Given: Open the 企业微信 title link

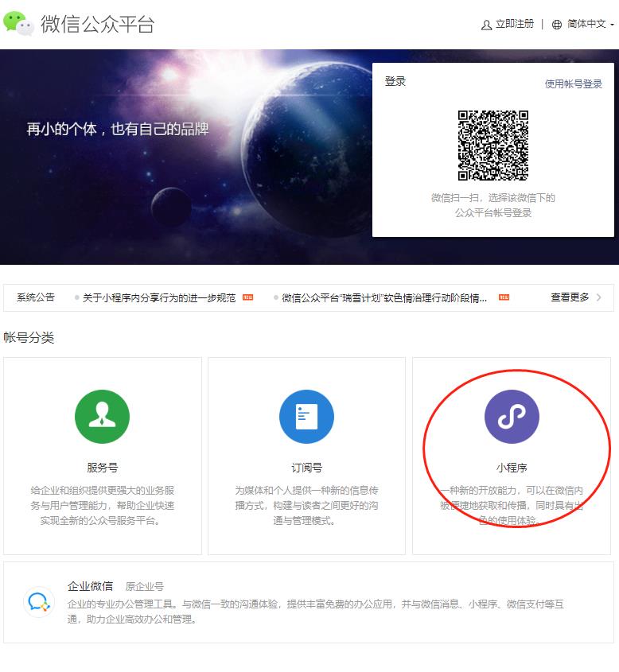Looking at the screenshot, I should [x=90, y=586].
